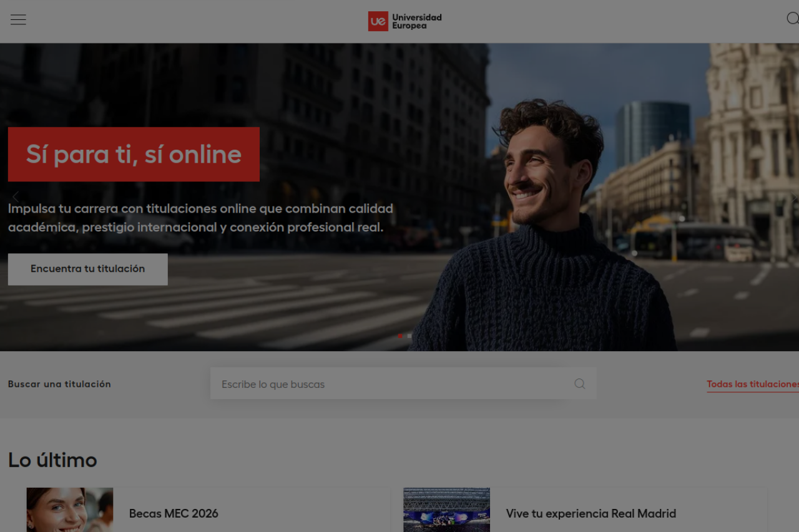Click the Universidad Europea logo

pos(404,21)
